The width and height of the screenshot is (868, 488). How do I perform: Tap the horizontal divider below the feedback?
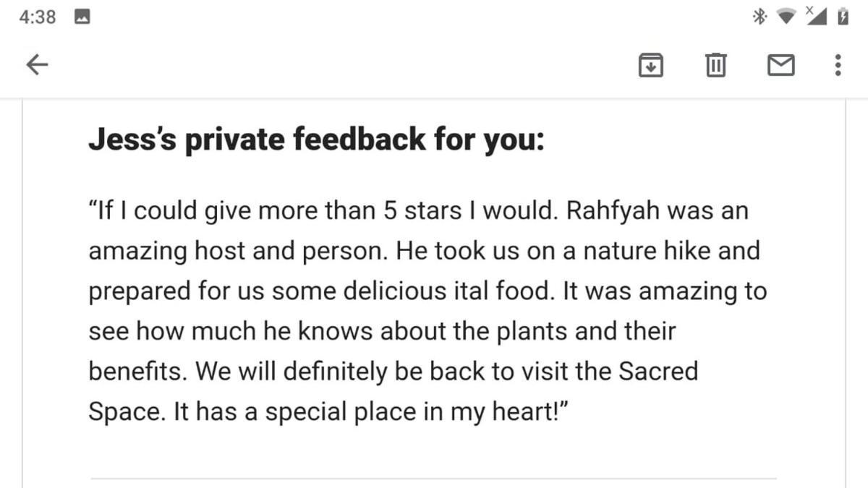(434, 479)
